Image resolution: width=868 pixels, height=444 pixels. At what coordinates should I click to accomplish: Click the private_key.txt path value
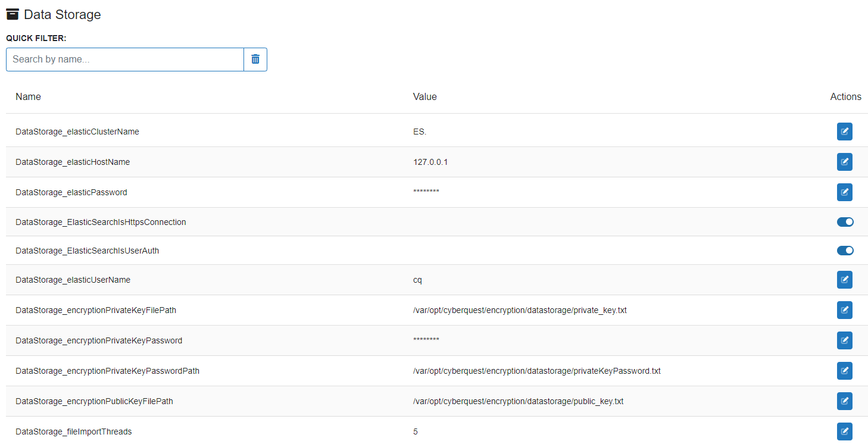click(520, 310)
